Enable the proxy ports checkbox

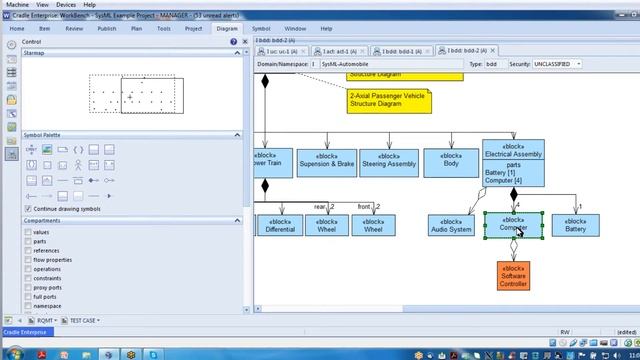pyautogui.click(x=28, y=288)
